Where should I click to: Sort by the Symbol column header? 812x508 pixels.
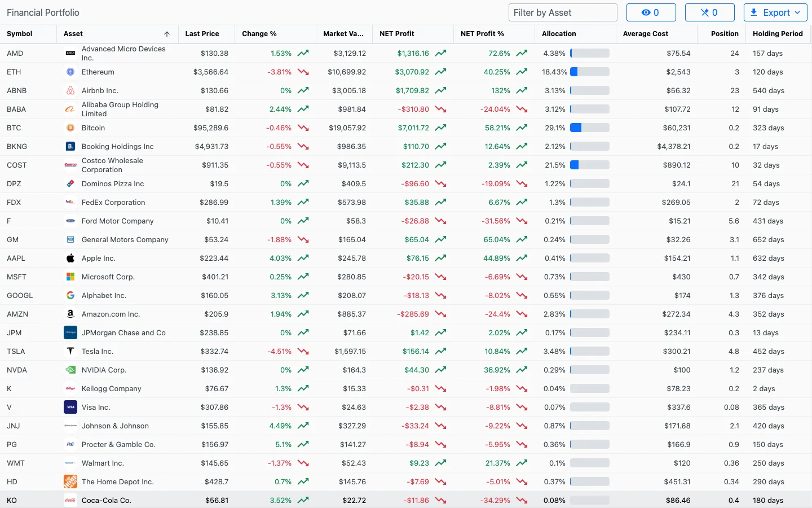point(28,34)
